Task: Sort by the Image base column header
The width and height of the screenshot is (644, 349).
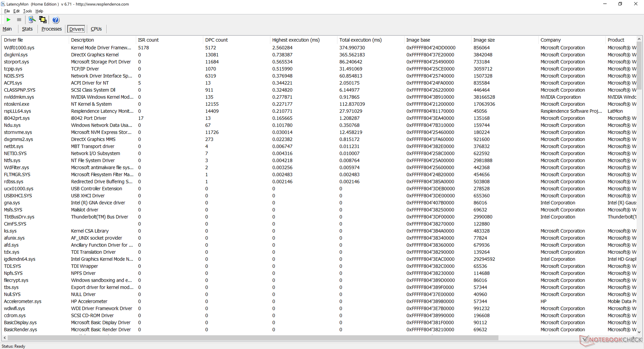Action: click(437, 40)
